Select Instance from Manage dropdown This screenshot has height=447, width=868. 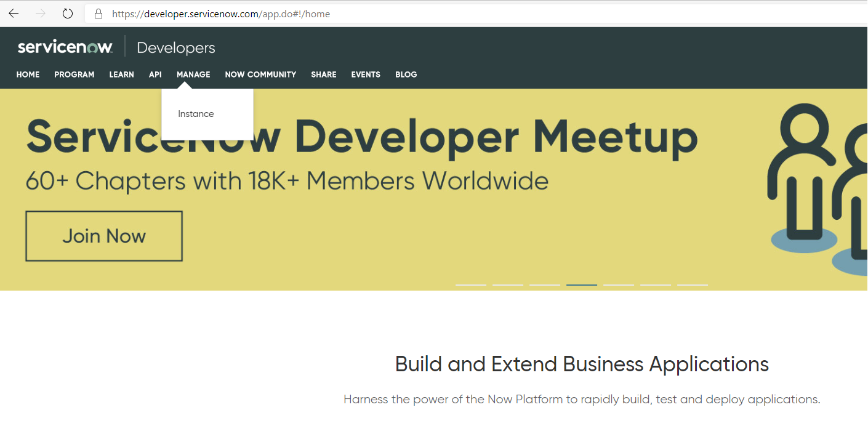196,114
